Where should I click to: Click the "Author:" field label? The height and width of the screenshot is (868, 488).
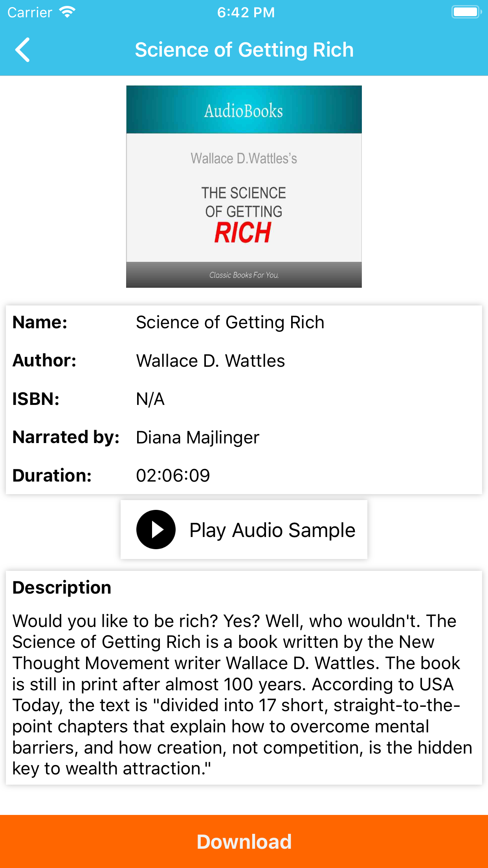(44, 360)
